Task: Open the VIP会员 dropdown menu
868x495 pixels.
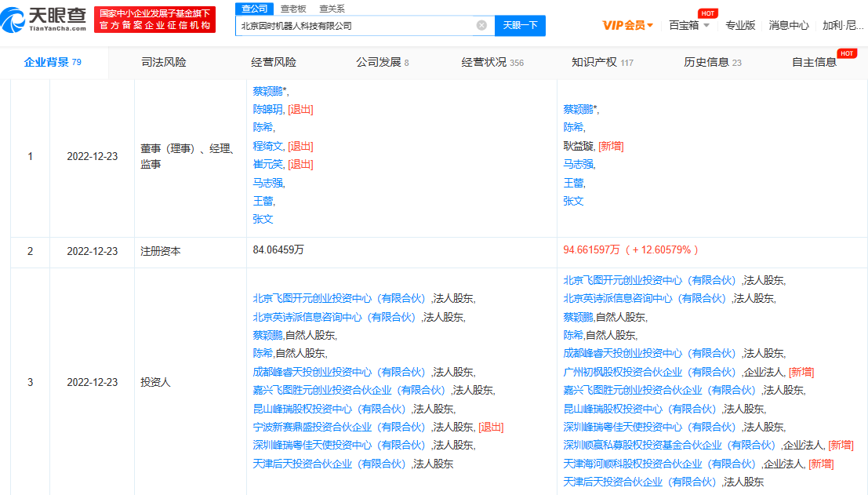Action: click(627, 25)
